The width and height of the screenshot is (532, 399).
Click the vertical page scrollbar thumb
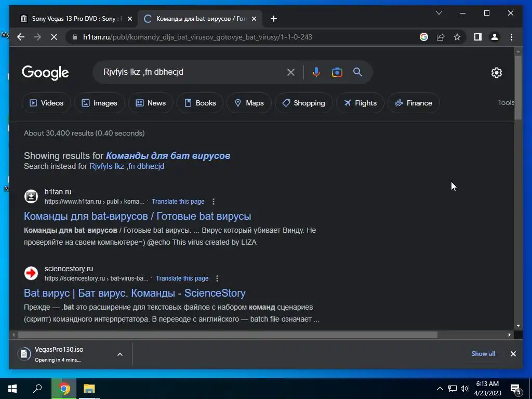pyautogui.click(x=518, y=87)
